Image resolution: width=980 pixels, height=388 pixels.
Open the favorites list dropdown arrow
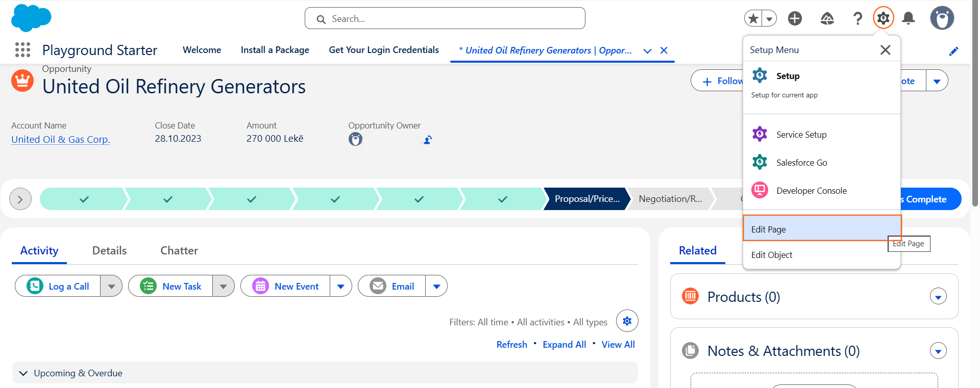(x=769, y=19)
